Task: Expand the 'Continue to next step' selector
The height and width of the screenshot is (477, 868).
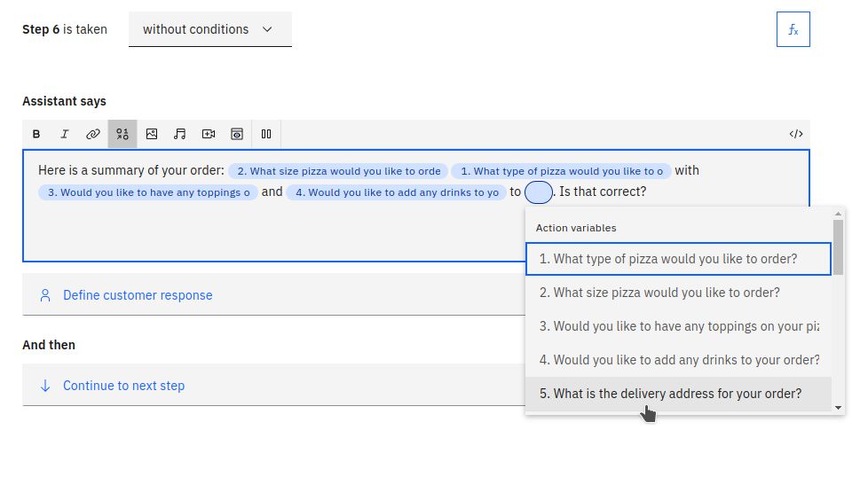Action: 123,386
